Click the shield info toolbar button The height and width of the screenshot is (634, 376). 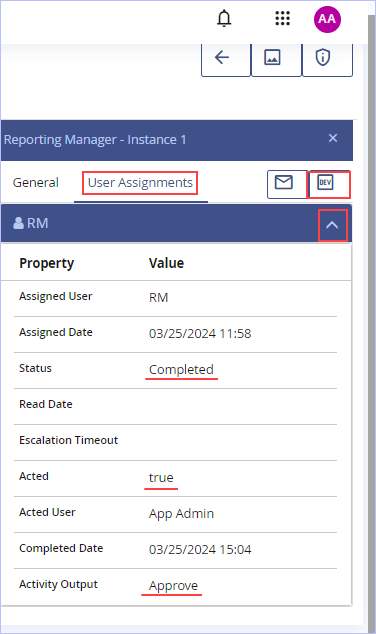click(327, 58)
